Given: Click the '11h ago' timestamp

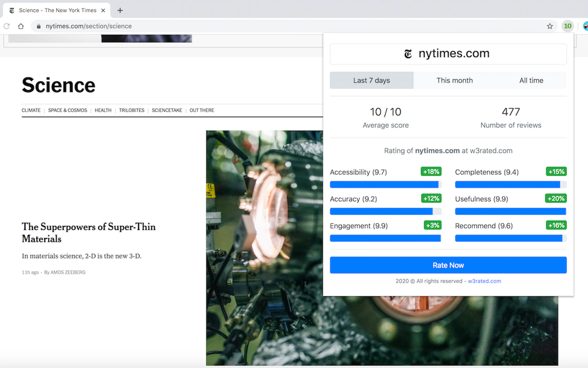Looking at the screenshot, I should [30, 272].
